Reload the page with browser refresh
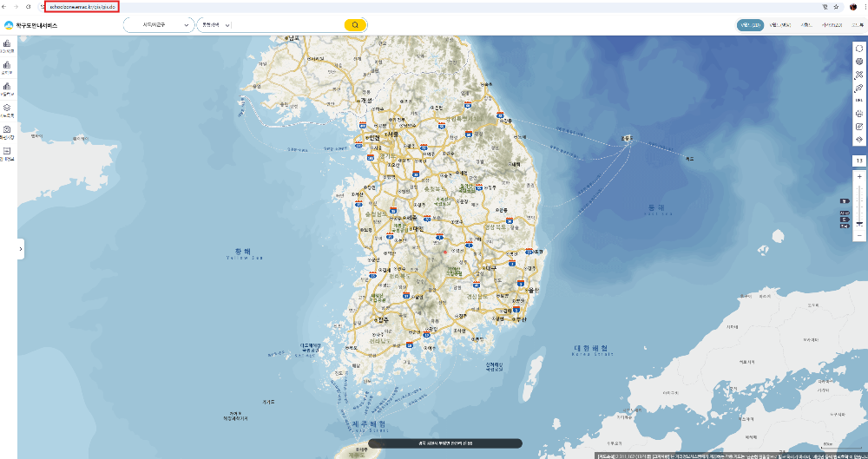 click(x=29, y=7)
